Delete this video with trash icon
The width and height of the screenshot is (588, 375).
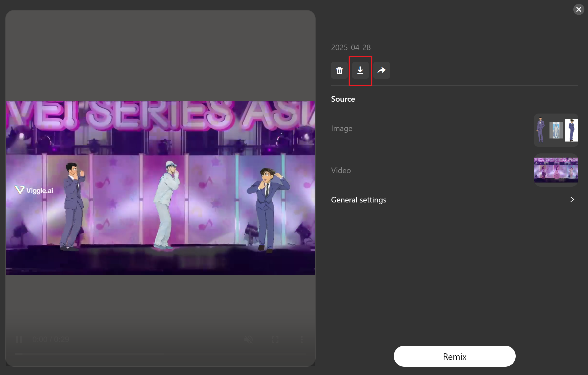coord(339,70)
